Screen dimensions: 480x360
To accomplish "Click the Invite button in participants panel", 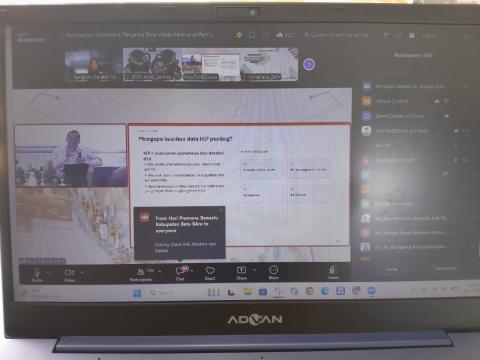I will click(x=392, y=269).
